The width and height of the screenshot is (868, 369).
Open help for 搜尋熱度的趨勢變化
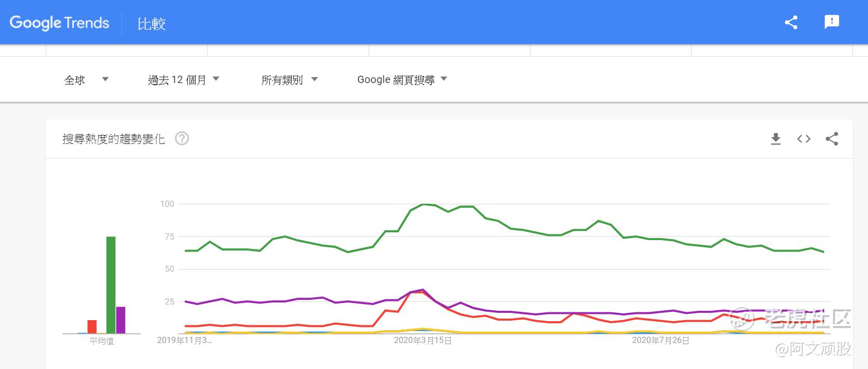182,139
